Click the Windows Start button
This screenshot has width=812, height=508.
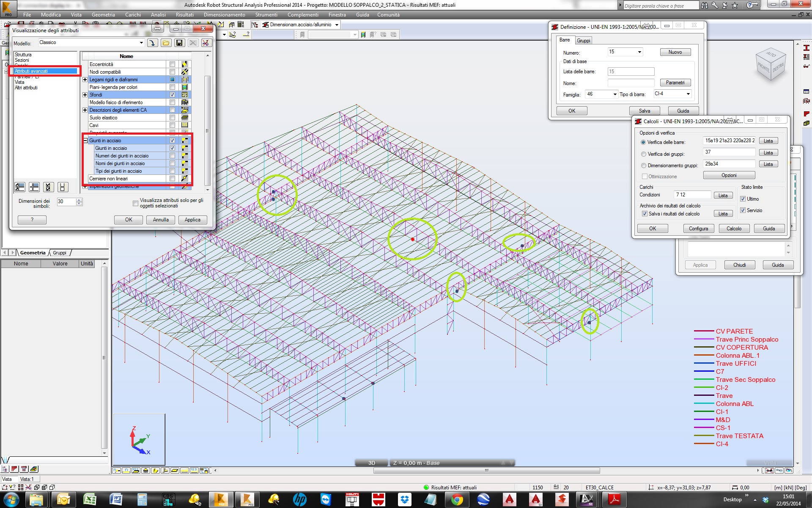coord(11,500)
